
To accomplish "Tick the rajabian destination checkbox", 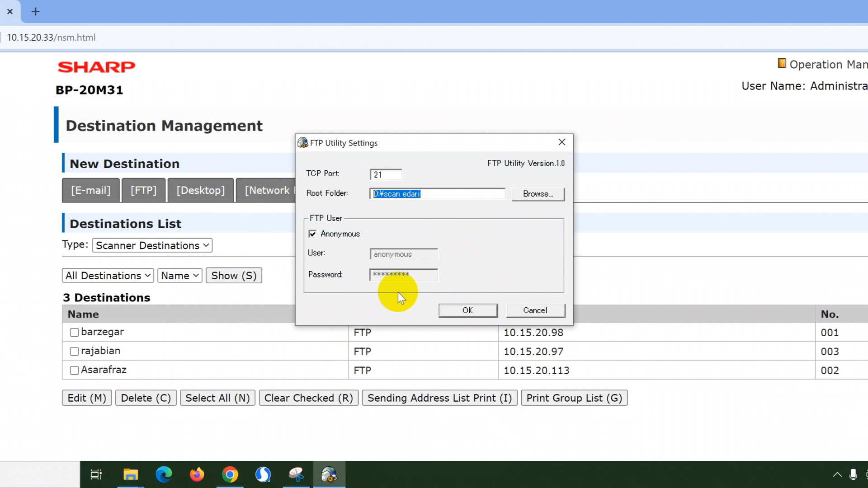I will point(75,352).
